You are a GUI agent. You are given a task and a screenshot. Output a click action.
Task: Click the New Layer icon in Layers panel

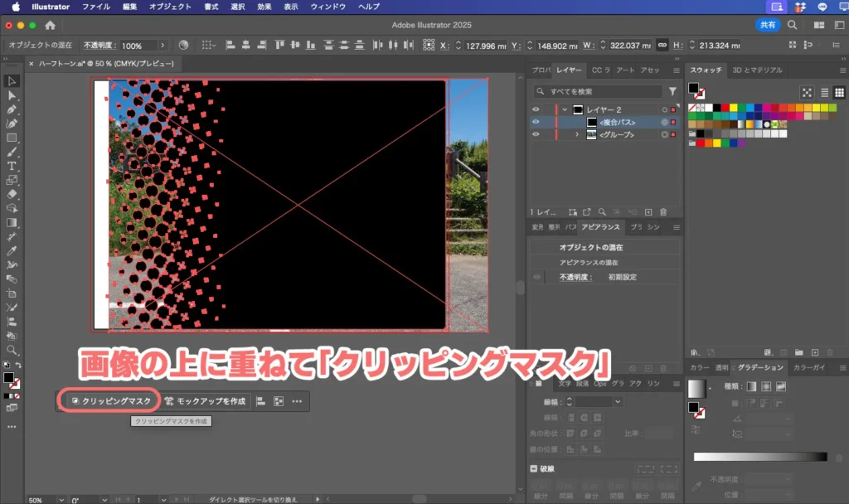(x=648, y=211)
